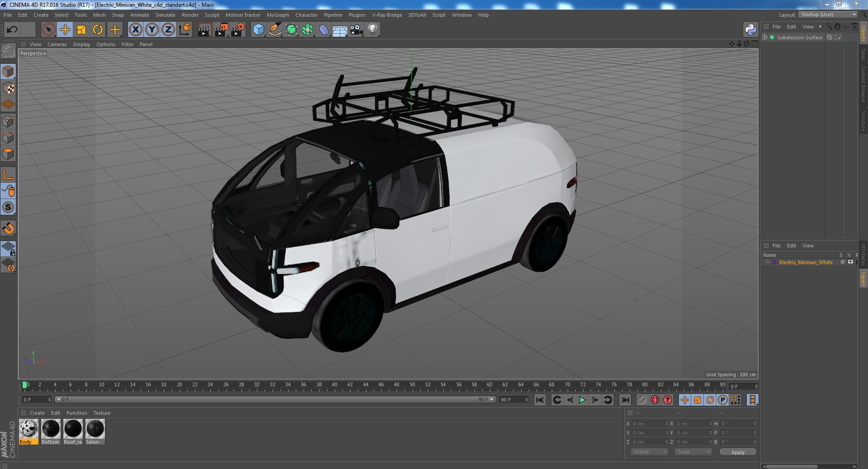
Task: Add a Camera object
Action: 356,30
